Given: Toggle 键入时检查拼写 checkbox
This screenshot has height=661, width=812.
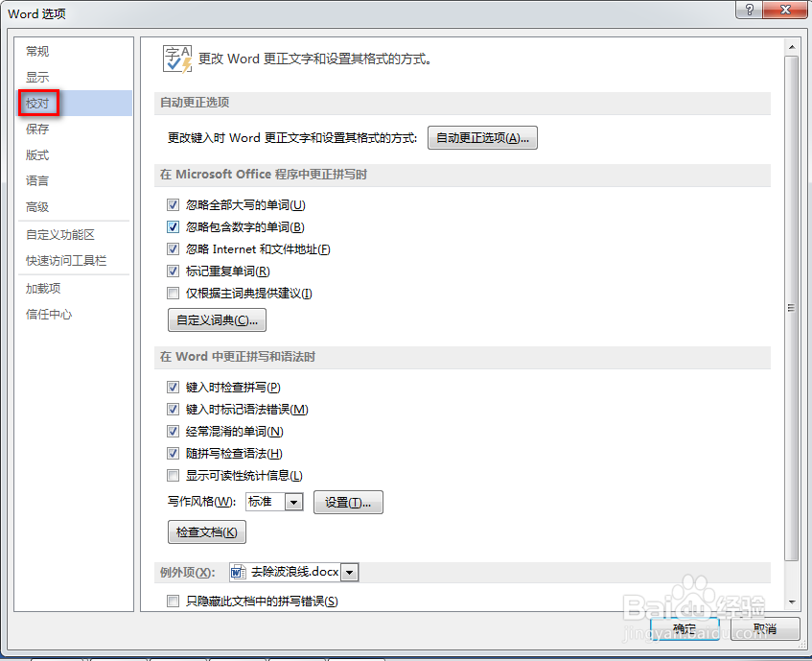Looking at the screenshot, I should coord(173,387).
